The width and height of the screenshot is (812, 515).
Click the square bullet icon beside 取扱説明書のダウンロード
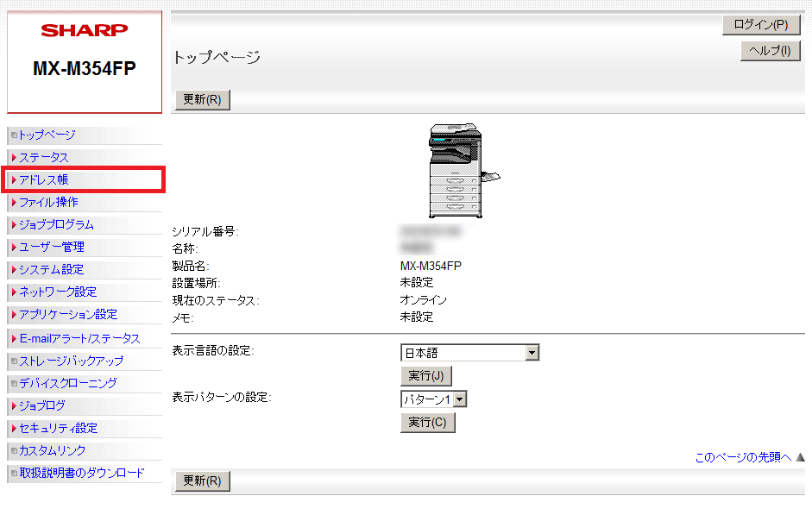tap(14, 473)
